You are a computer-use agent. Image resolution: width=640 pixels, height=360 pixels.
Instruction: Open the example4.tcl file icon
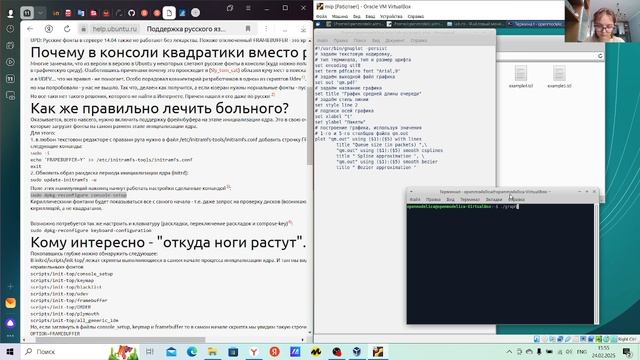(521, 77)
